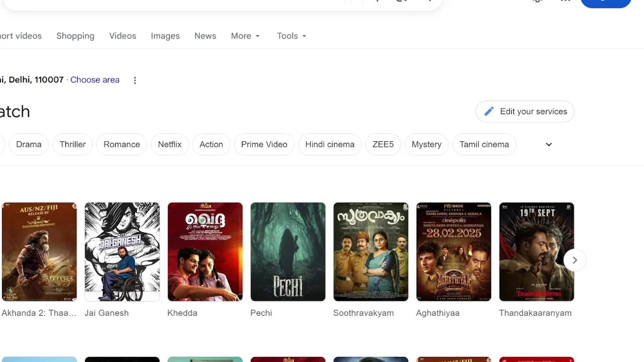The width and height of the screenshot is (644, 362).
Task: Filter by the Thriller chip
Action: (72, 144)
